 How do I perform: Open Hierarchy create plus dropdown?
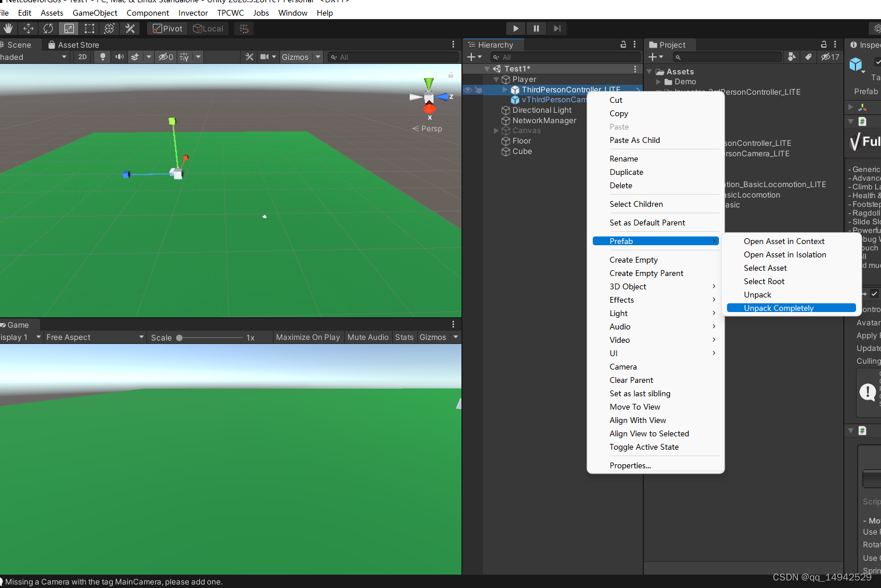pyautogui.click(x=475, y=57)
